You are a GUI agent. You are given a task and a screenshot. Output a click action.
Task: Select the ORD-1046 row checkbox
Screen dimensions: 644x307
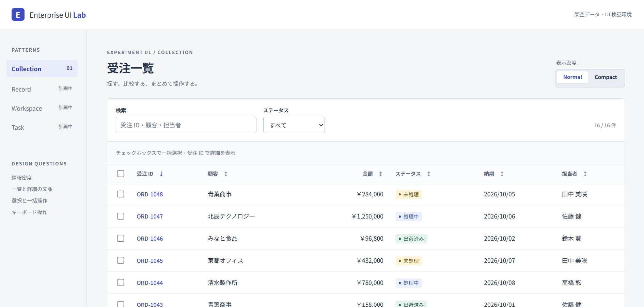click(x=121, y=238)
